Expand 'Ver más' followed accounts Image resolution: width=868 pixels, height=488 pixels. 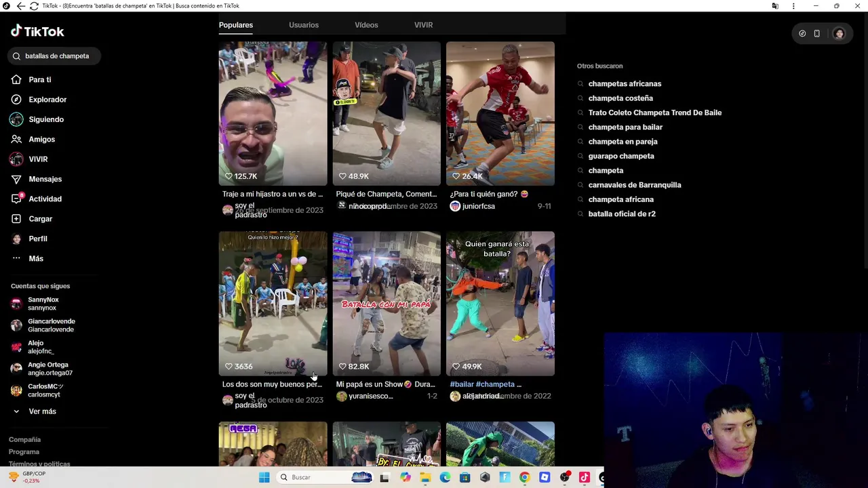click(42, 411)
